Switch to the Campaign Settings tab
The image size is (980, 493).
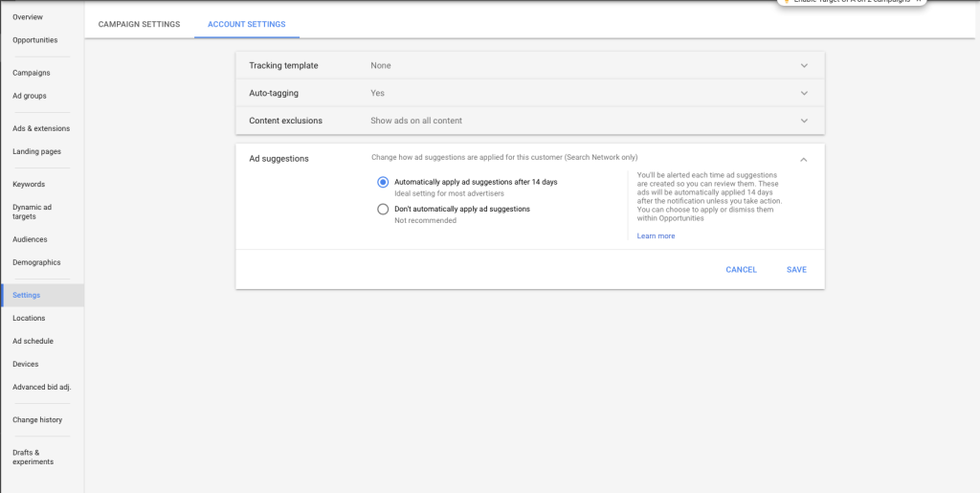(139, 24)
